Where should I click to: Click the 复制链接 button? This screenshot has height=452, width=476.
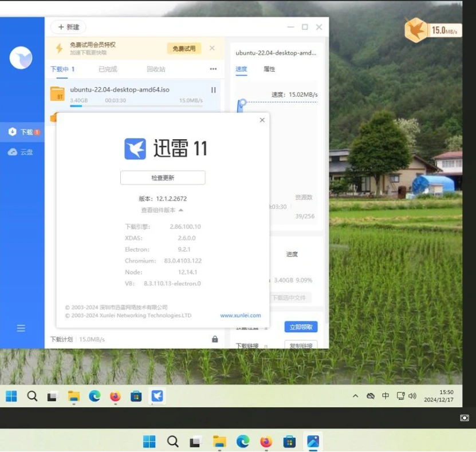tap(301, 345)
